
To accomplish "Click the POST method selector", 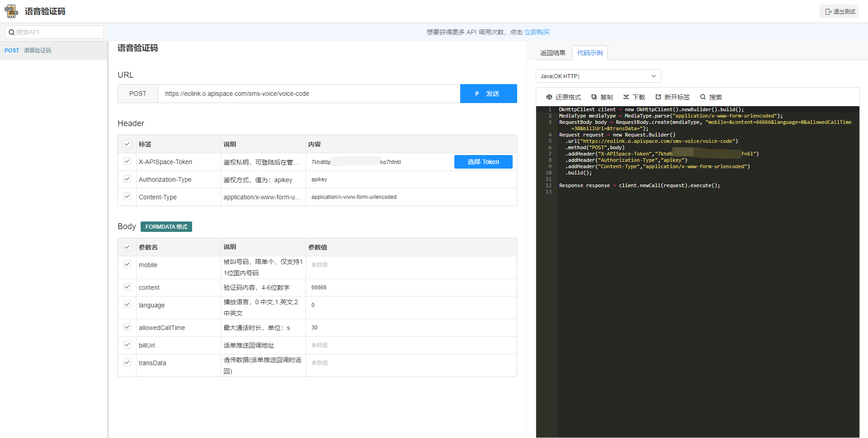I will [138, 94].
